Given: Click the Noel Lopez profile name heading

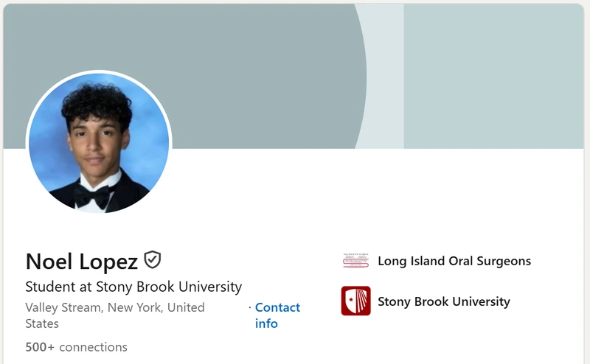Looking at the screenshot, I should coord(82,262).
